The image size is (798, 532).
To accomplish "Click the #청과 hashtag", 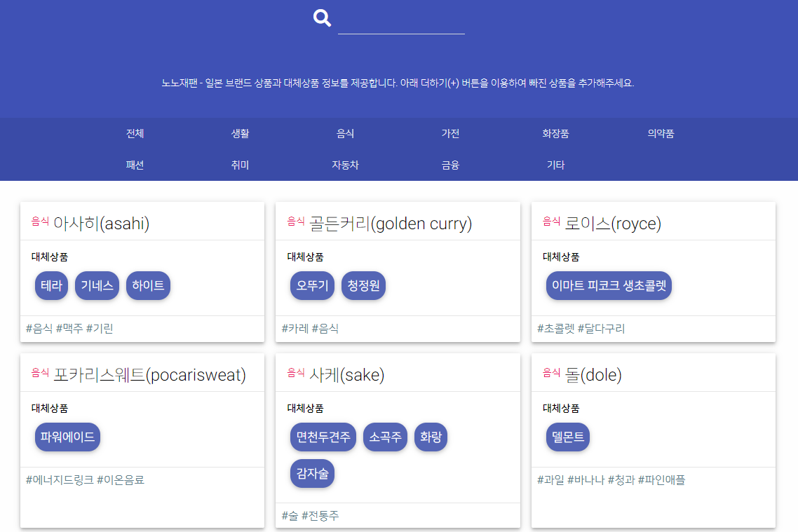I will (621, 479).
